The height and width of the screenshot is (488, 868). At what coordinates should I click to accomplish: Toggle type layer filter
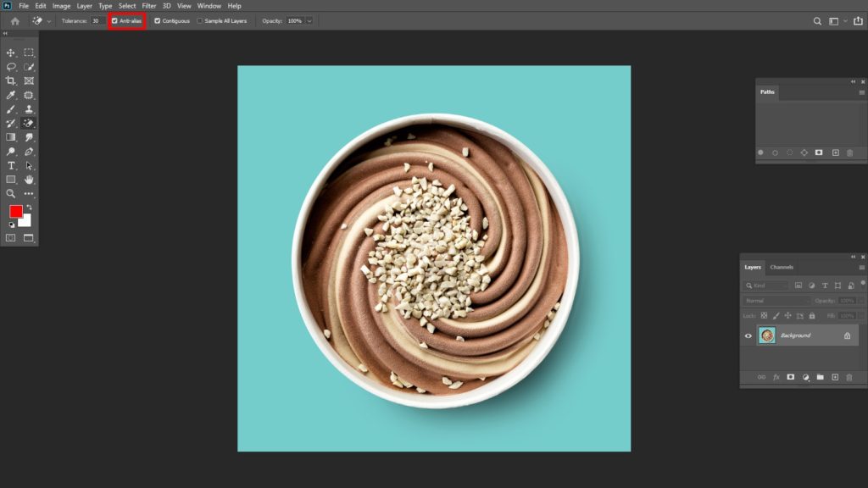[x=825, y=286]
